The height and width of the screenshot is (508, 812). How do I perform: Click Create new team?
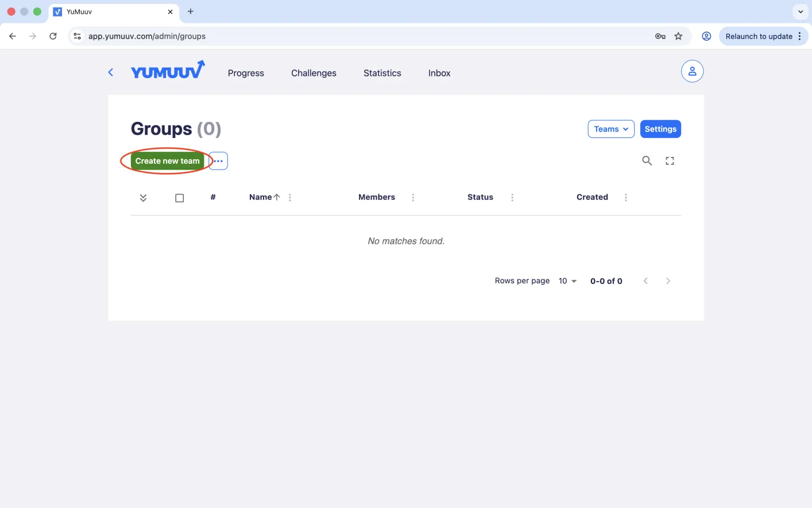pyautogui.click(x=168, y=161)
